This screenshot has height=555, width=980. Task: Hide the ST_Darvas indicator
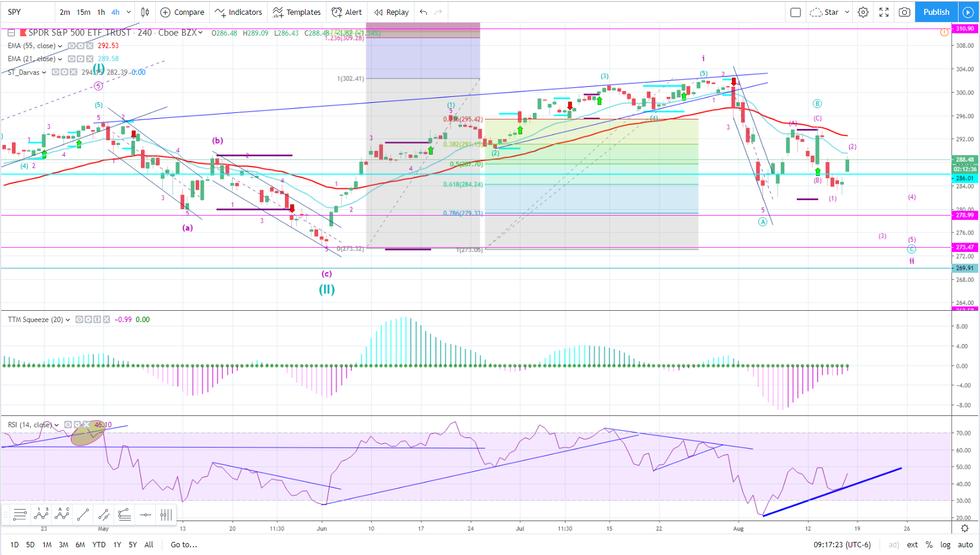(x=55, y=72)
